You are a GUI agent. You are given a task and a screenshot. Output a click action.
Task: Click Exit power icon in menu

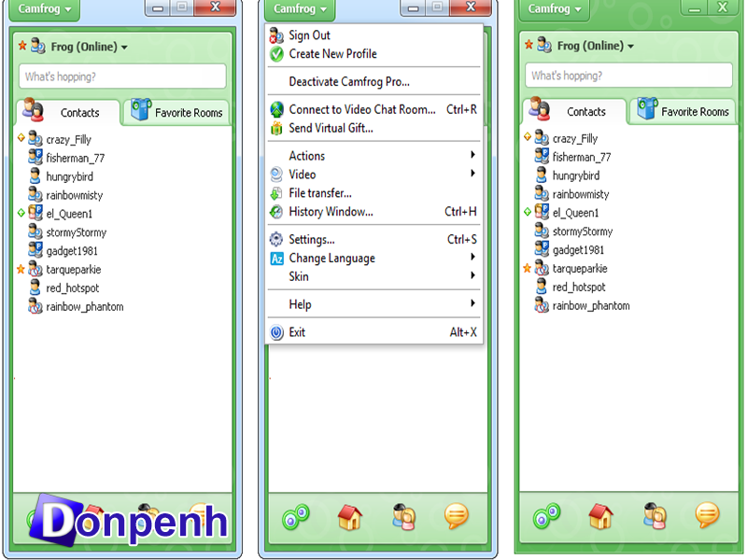(x=276, y=332)
